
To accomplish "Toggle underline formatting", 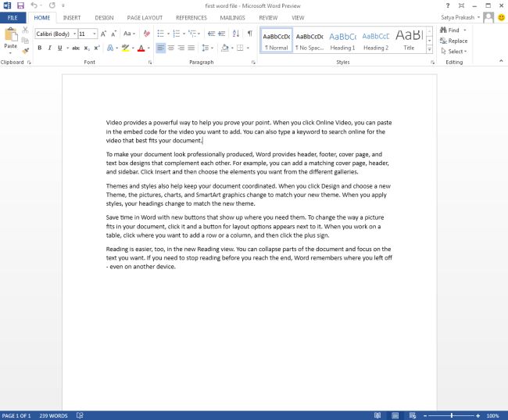I will click(x=60, y=48).
